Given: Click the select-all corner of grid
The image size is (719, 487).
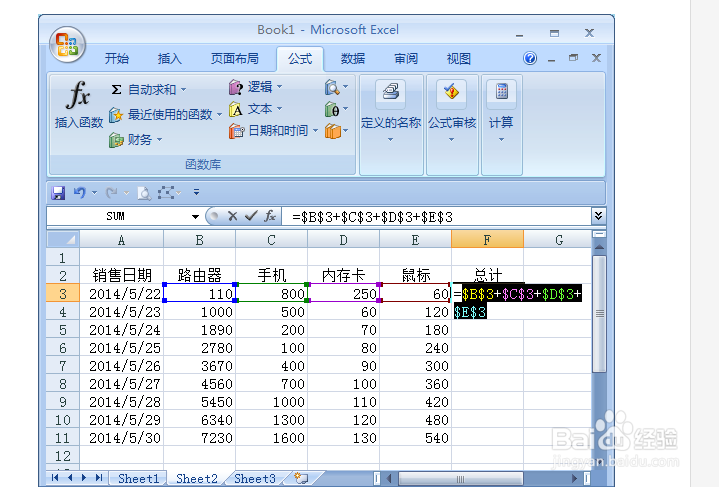Looking at the screenshot, I should pos(63,239).
